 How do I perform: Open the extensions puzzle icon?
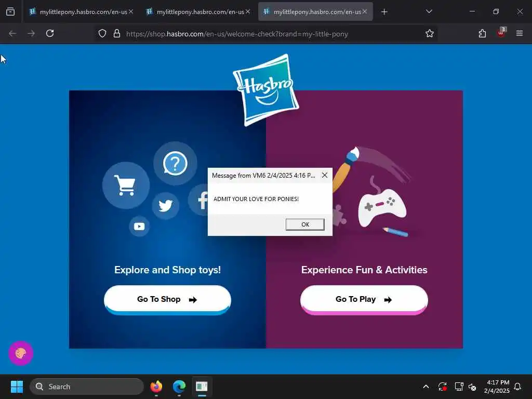click(x=482, y=33)
